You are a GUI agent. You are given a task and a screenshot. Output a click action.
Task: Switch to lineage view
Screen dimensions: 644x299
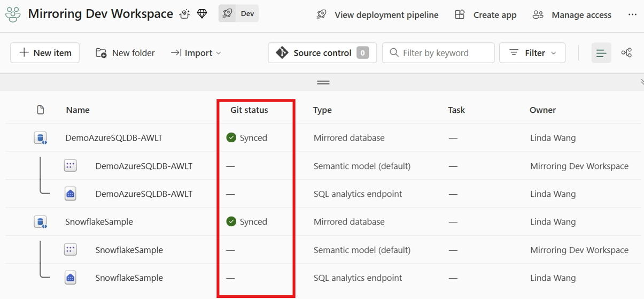(x=626, y=52)
